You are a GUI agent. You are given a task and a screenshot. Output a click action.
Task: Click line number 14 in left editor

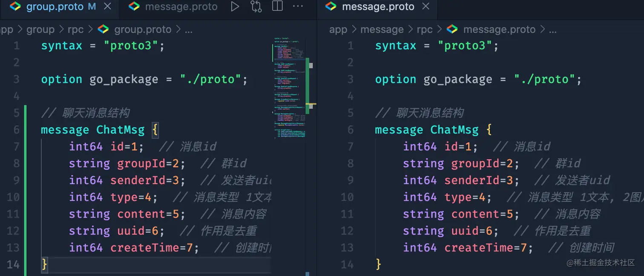(x=13, y=265)
